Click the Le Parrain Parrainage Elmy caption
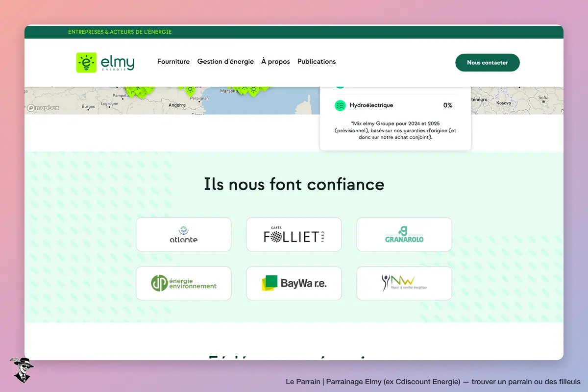 pyautogui.click(x=433, y=381)
